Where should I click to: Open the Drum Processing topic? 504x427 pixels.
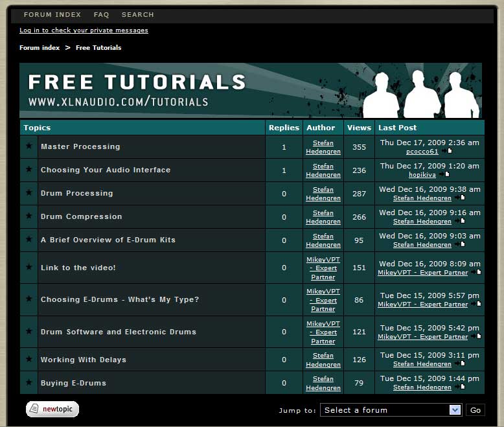click(x=77, y=193)
